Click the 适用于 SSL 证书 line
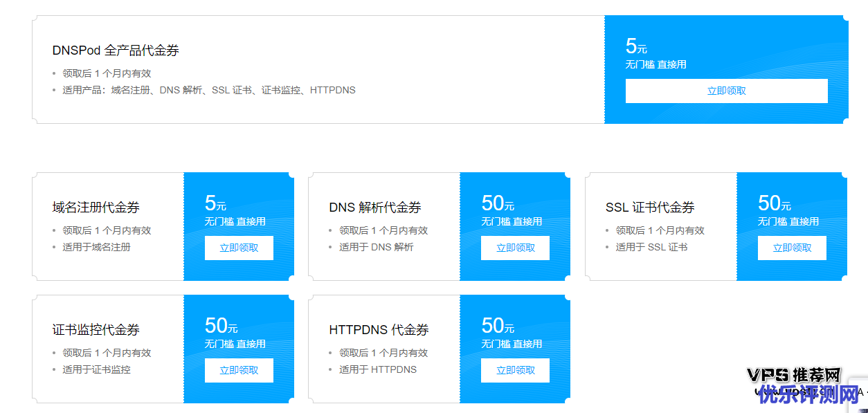The image size is (868, 413). pos(651,247)
